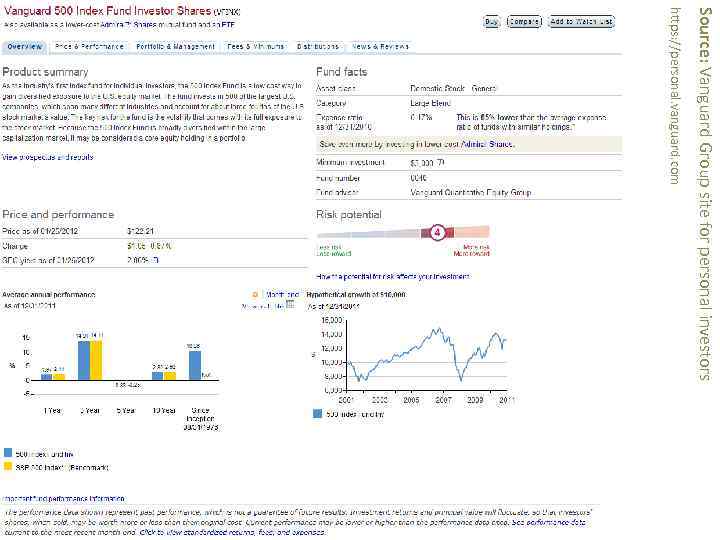Click the SEC yield row label
Image resolution: width=720 pixels, height=540 pixels.
click(48, 260)
